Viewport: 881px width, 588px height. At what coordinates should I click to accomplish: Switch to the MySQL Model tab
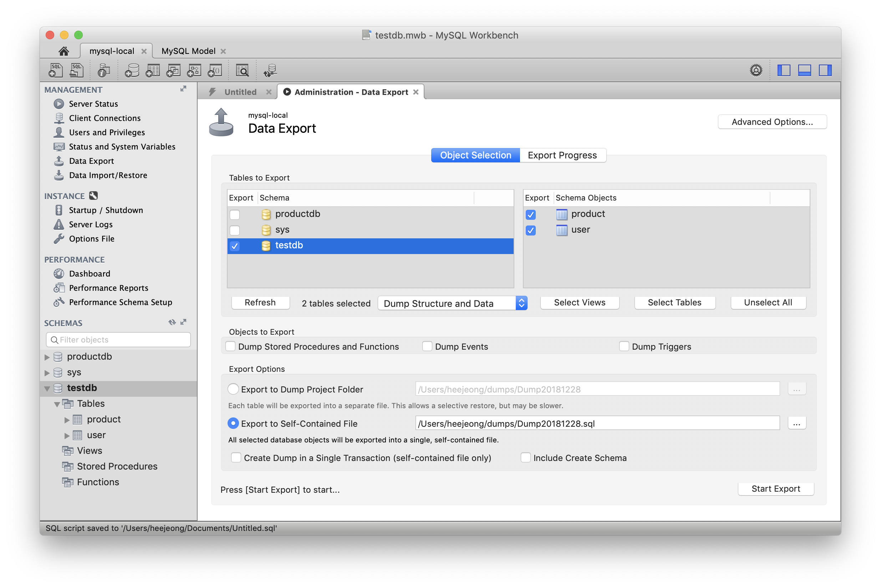188,51
